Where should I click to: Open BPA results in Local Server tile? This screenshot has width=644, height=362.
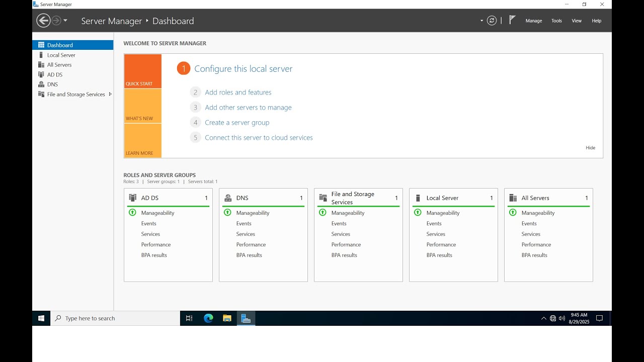pyautogui.click(x=439, y=255)
